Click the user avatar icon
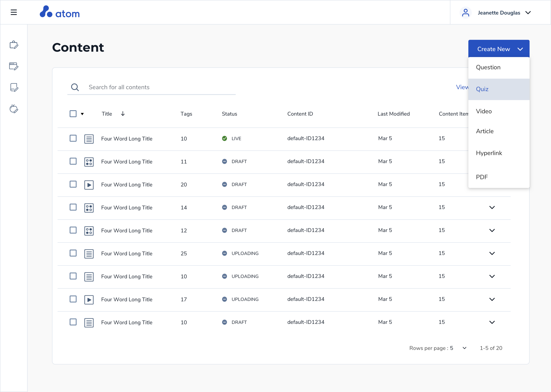Viewport: 551px width, 392px height. point(465,13)
